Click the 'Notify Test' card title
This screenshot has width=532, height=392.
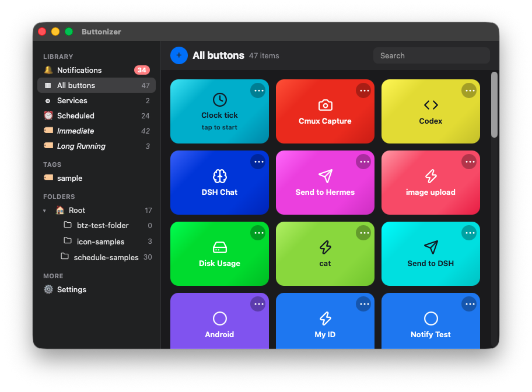point(431,334)
